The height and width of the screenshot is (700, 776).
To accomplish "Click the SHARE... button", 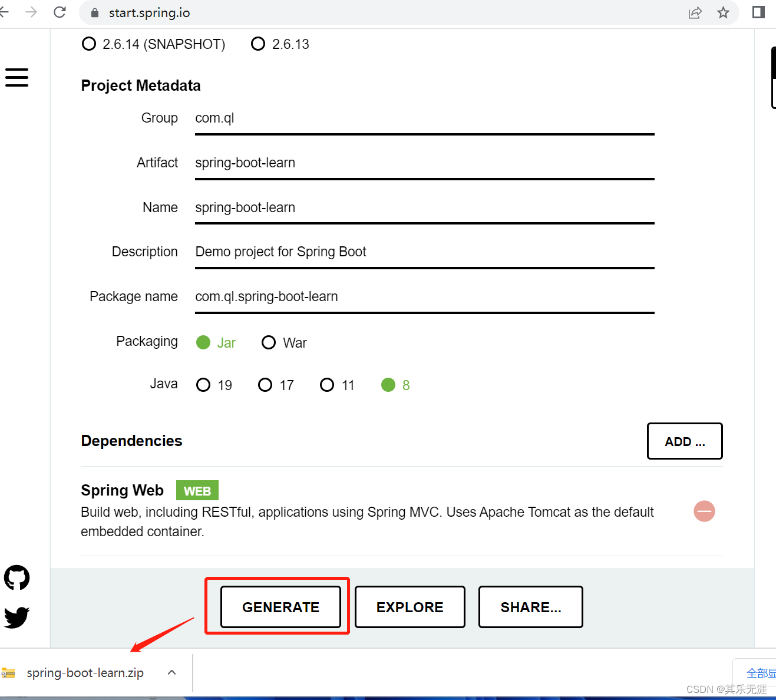I will pos(531,607).
